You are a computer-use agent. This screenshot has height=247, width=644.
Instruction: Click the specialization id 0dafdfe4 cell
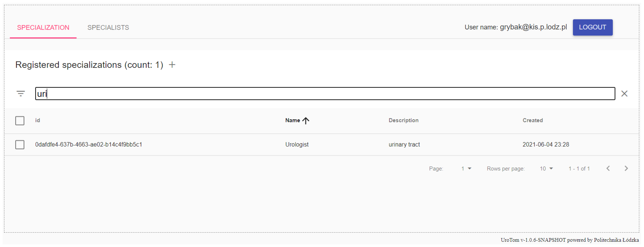89,144
